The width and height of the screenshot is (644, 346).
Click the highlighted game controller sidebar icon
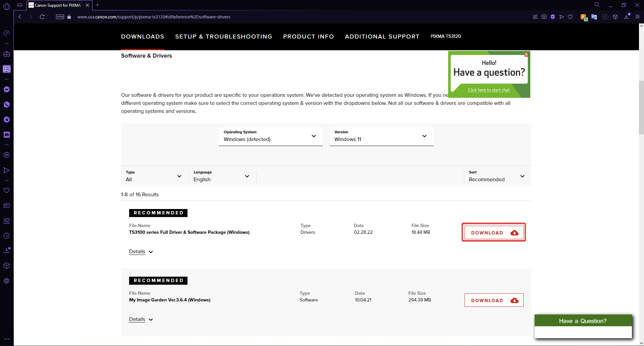[7, 69]
